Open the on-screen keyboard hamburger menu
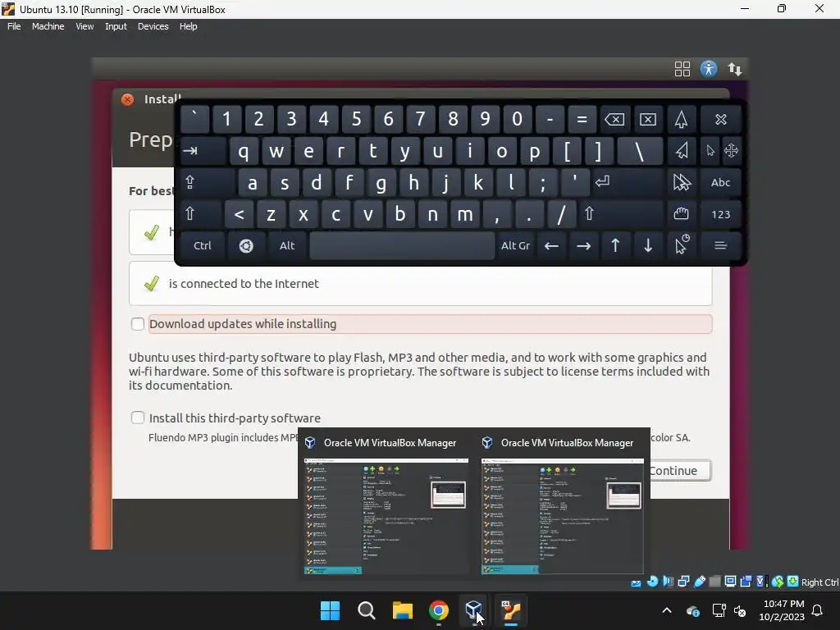The height and width of the screenshot is (630, 840). (720, 245)
